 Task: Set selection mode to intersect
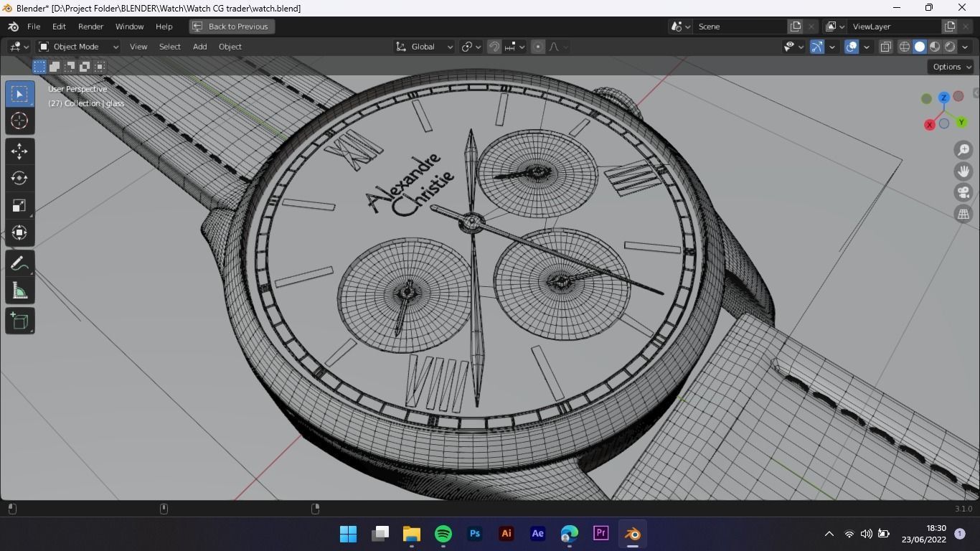click(x=100, y=67)
